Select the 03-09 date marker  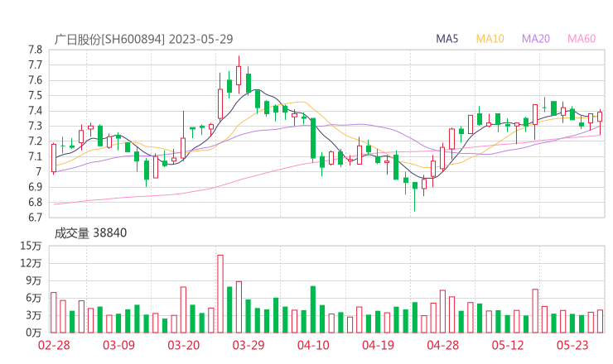pos(119,345)
